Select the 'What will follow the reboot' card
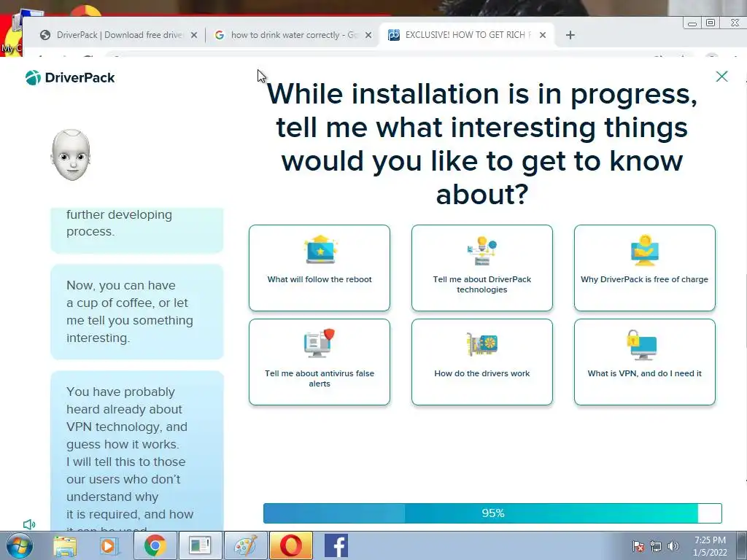747x560 pixels. 320,268
